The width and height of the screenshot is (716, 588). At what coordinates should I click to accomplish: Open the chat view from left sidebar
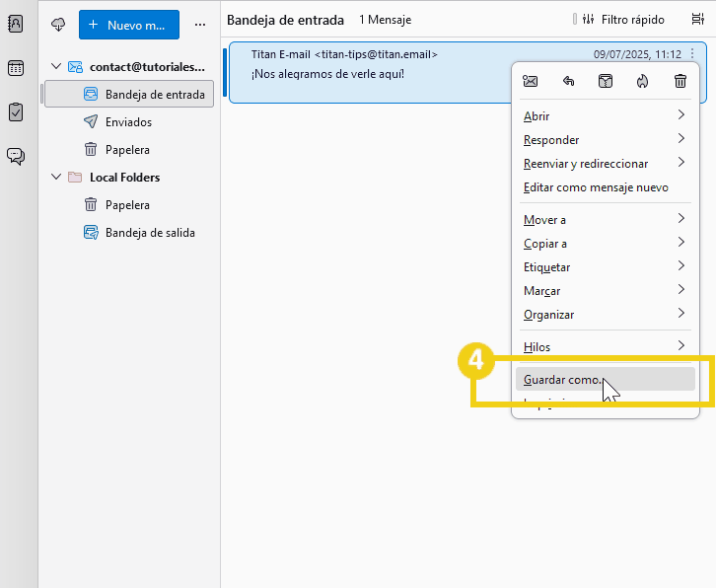point(16,155)
